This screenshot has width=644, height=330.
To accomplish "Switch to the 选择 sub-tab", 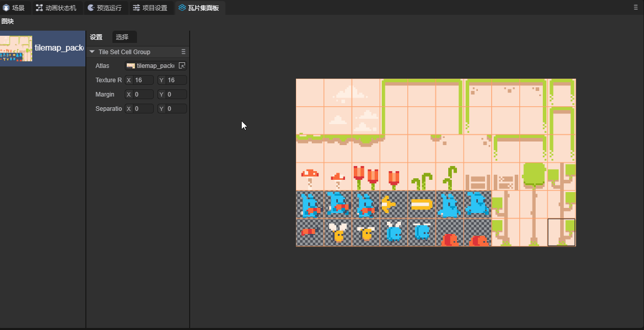I will [x=123, y=37].
